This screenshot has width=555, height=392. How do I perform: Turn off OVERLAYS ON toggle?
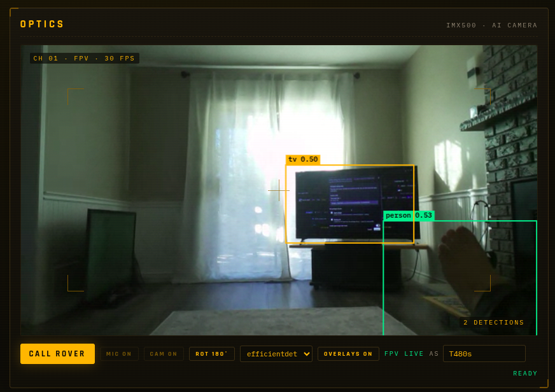348,354
